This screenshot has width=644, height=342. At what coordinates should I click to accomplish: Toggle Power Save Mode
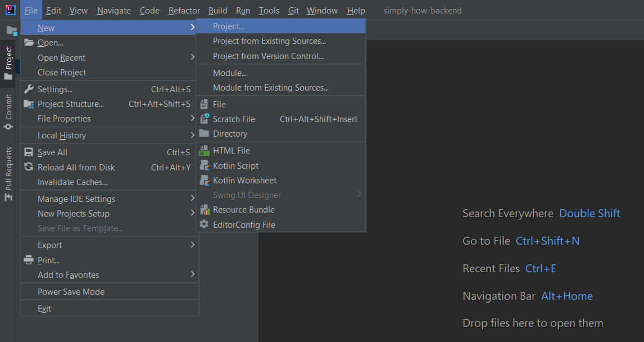pyautogui.click(x=110, y=292)
